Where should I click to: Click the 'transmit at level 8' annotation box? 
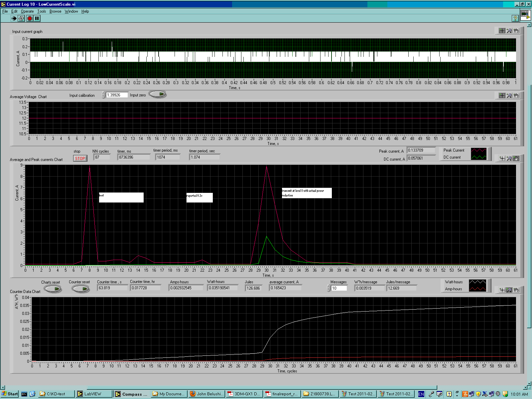(x=307, y=193)
